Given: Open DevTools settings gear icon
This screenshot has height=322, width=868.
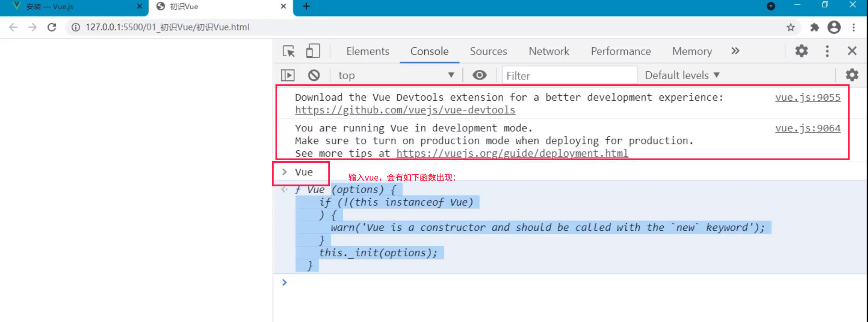Looking at the screenshot, I should coord(801,51).
